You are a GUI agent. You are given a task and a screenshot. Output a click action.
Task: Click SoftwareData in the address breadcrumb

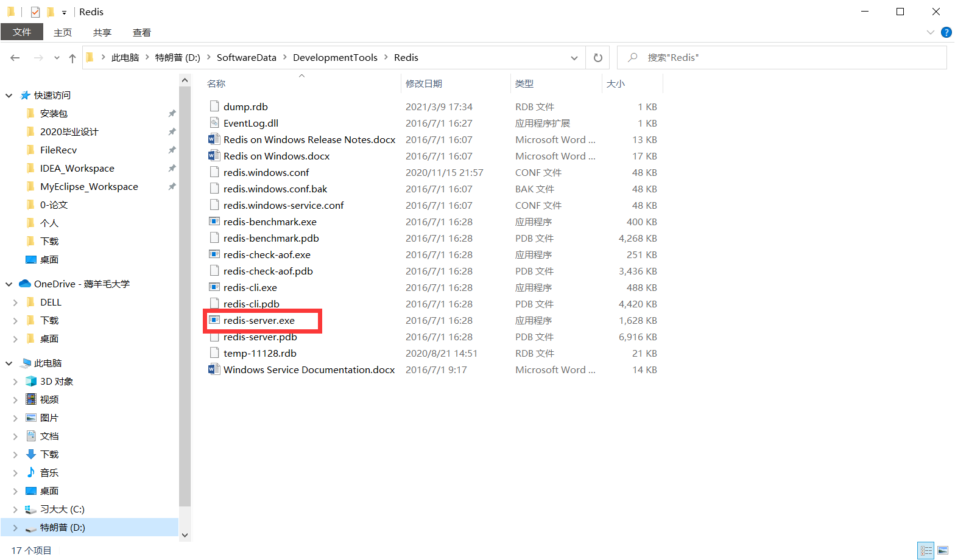click(247, 57)
